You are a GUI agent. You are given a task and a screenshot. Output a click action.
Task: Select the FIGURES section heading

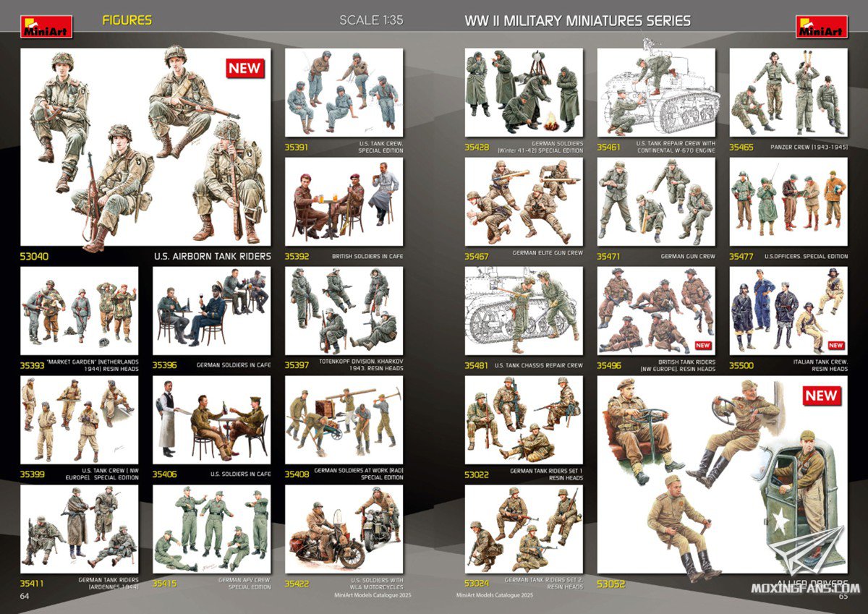click(127, 20)
